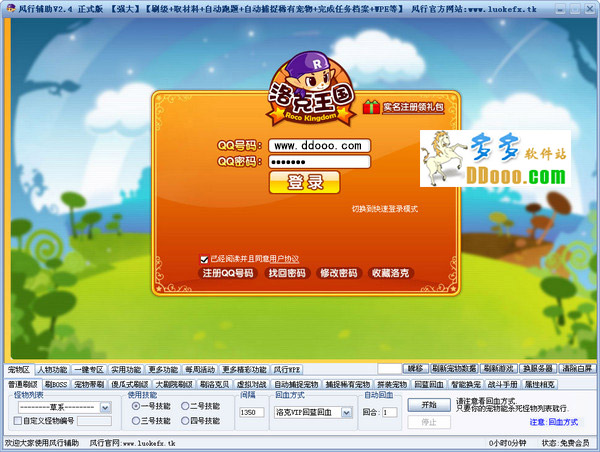The image size is (600, 452).
Task: Click the 0小时0分钟 timer text
Action: pyautogui.click(x=507, y=443)
